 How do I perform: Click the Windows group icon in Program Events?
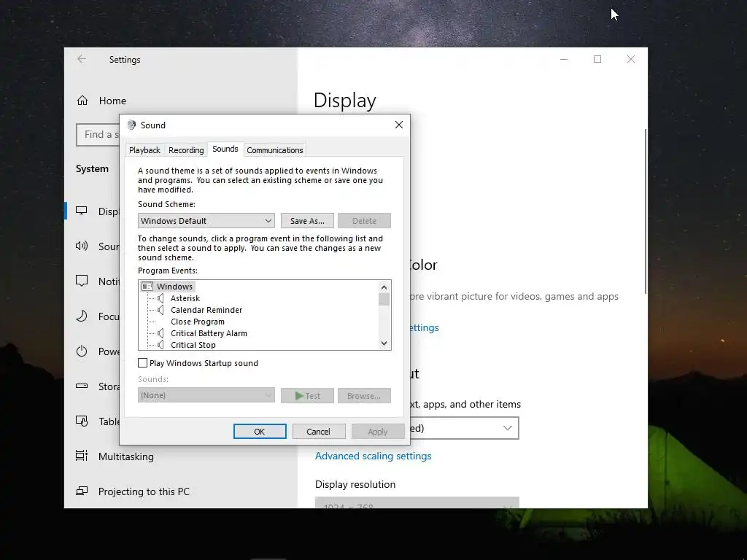tap(147, 287)
